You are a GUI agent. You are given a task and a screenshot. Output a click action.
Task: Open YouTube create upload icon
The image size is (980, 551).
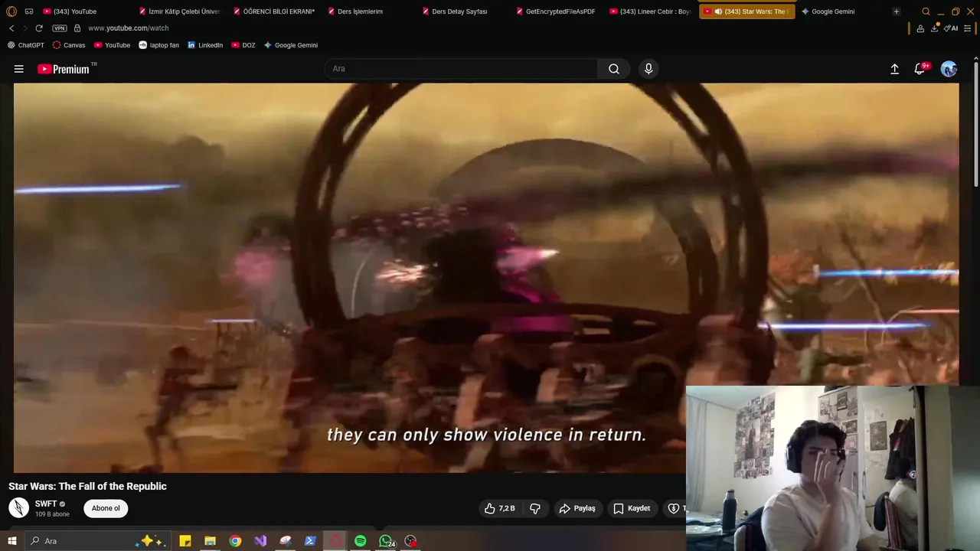(894, 69)
